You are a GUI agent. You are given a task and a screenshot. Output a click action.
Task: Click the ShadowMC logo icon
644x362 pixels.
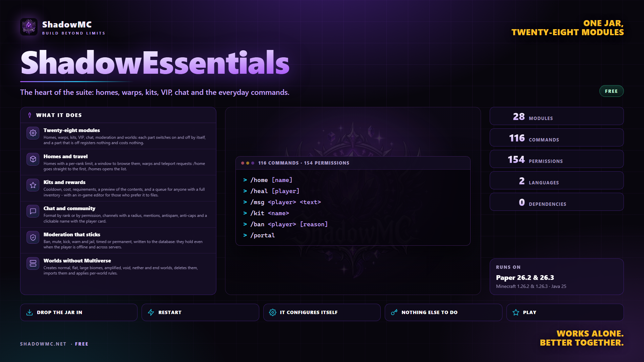coord(29,27)
